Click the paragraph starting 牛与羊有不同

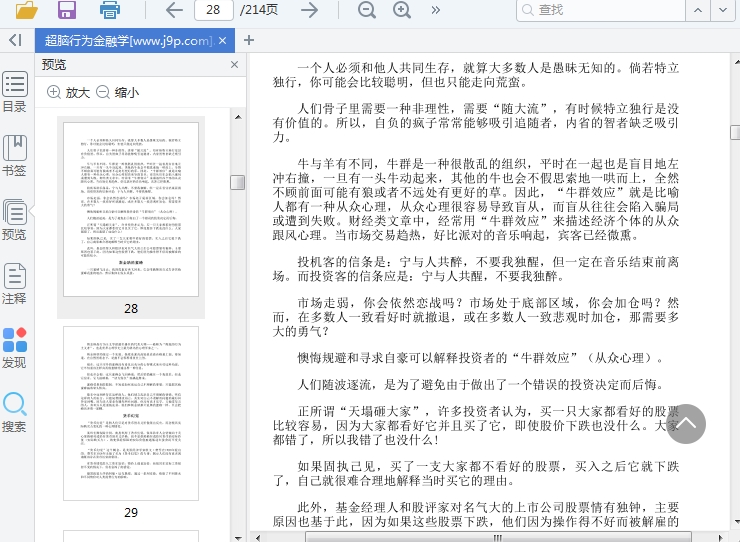pos(476,199)
